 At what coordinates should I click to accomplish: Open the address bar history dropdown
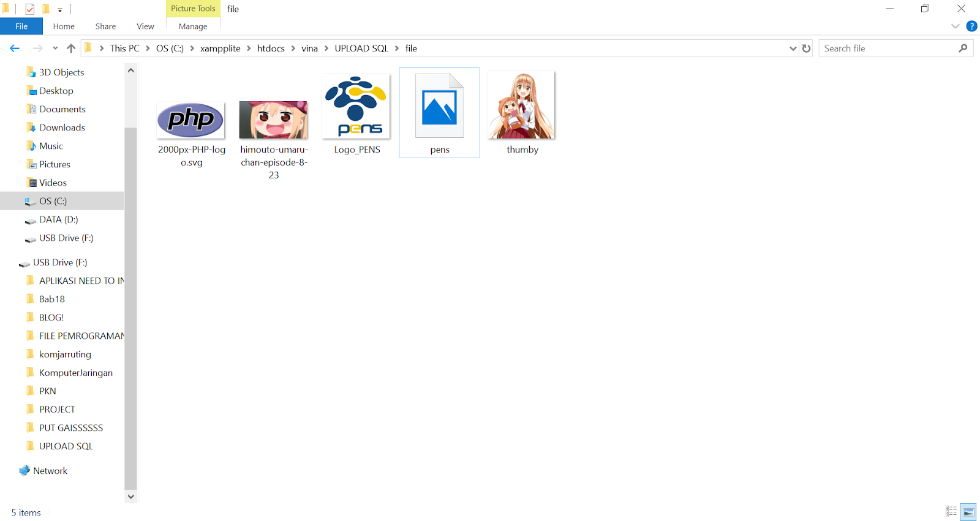[793, 48]
